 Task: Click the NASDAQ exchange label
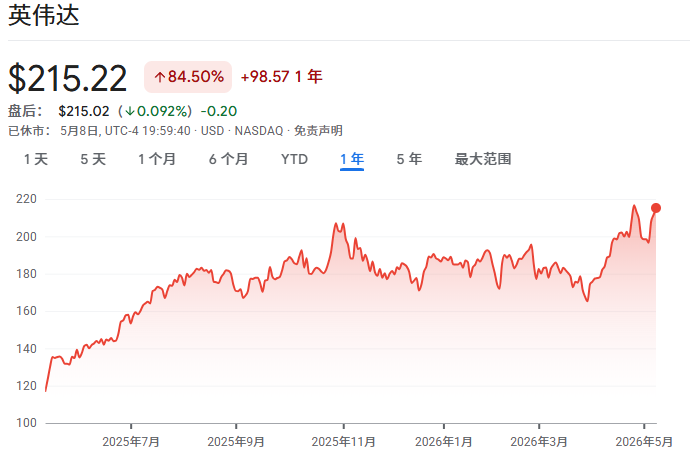(x=259, y=131)
